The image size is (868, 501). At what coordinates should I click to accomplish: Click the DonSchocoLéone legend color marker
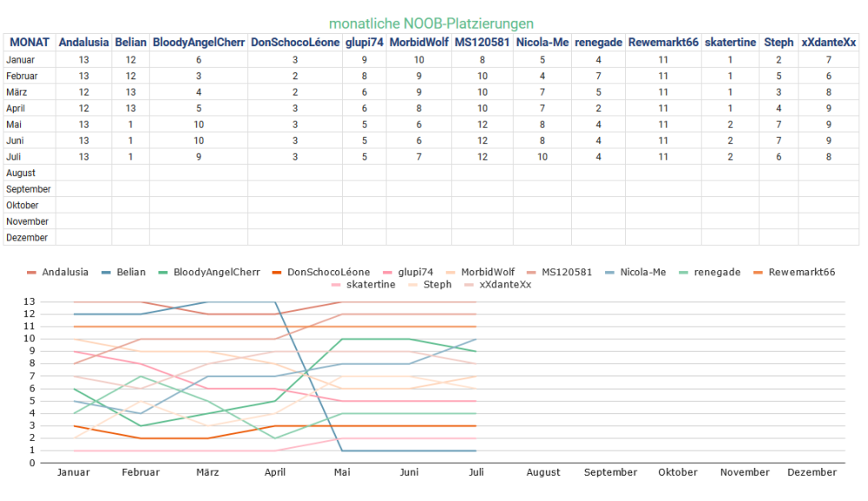(275, 272)
